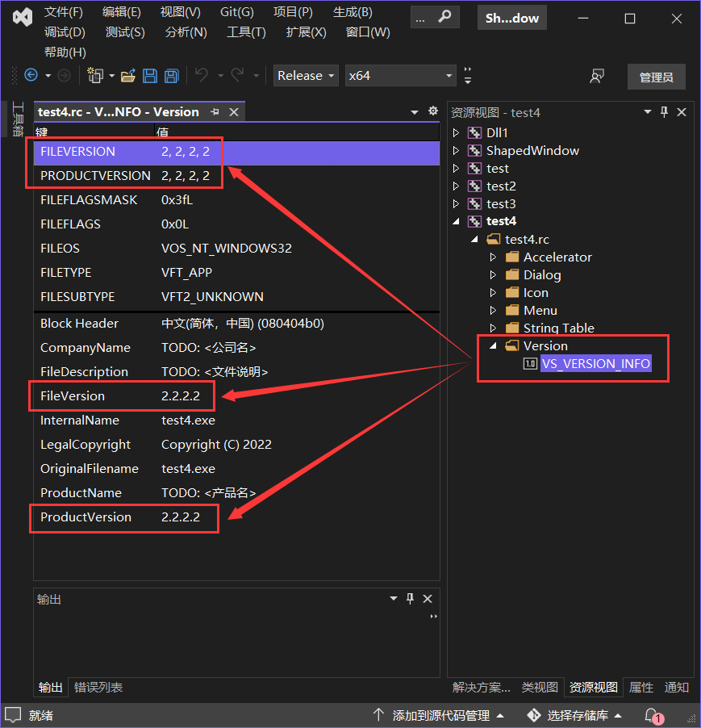This screenshot has width=701, height=728.
Task: Expand the test2 project node
Action: [x=456, y=186]
